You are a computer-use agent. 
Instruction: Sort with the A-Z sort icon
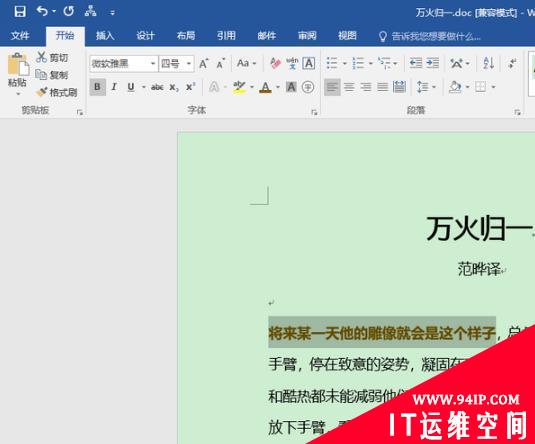click(489, 63)
